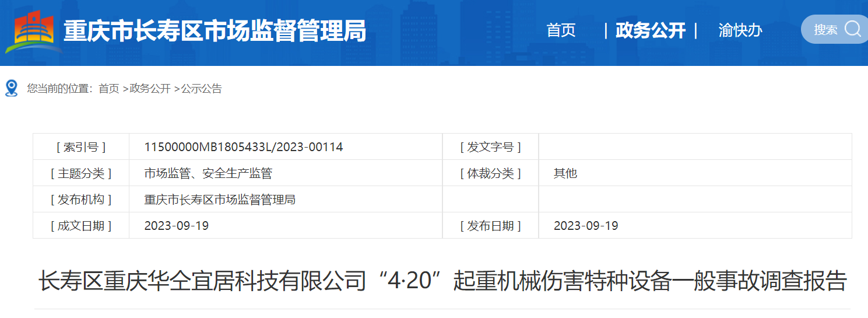Click the blue location pin icon
The height and width of the screenshot is (318, 868).
[11, 89]
